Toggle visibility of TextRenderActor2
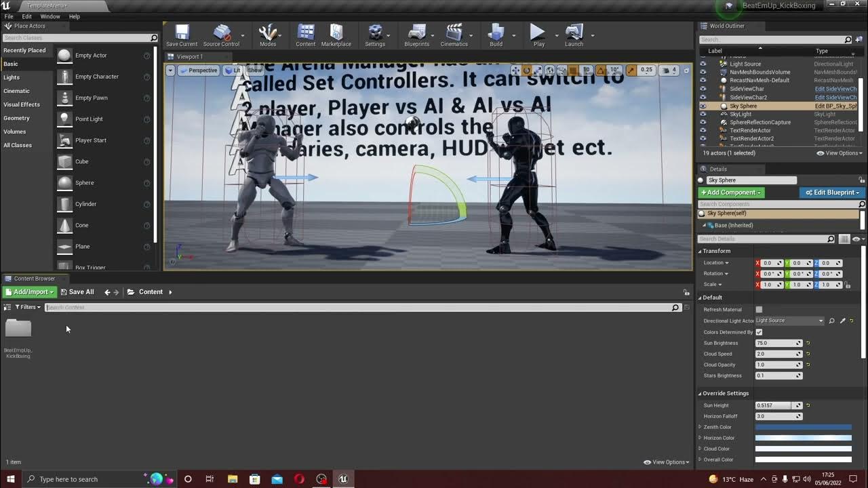The height and width of the screenshot is (488, 868). click(703, 138)
